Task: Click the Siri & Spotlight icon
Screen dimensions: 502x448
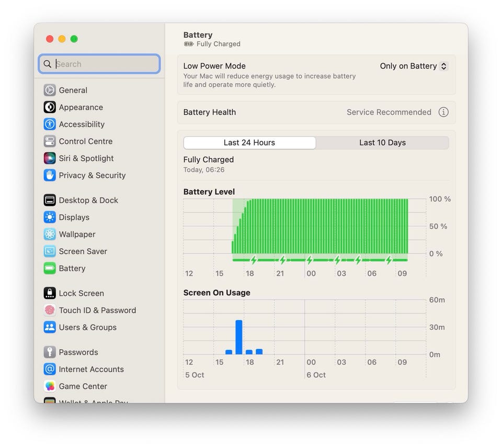Action: coord(50,158)
